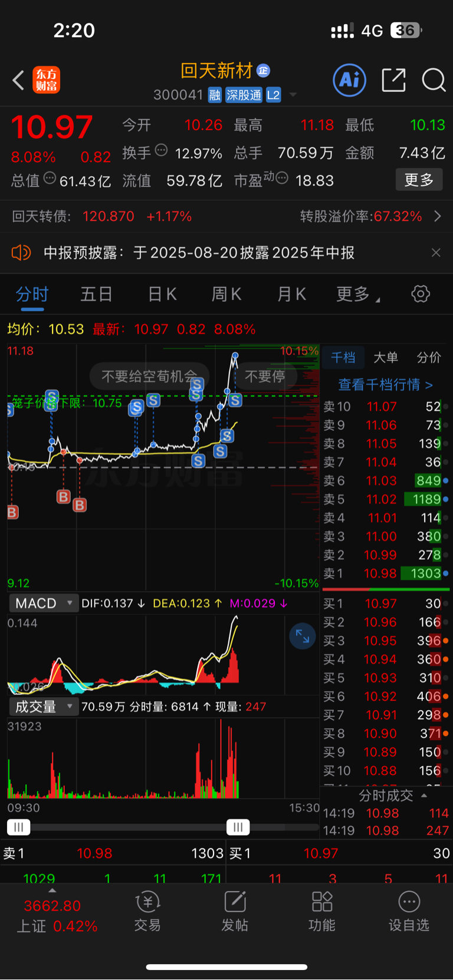This screenshot has width=453, height=980.
Task: Tap the S sell marker at chart peak
Action: tap(235, 401)
